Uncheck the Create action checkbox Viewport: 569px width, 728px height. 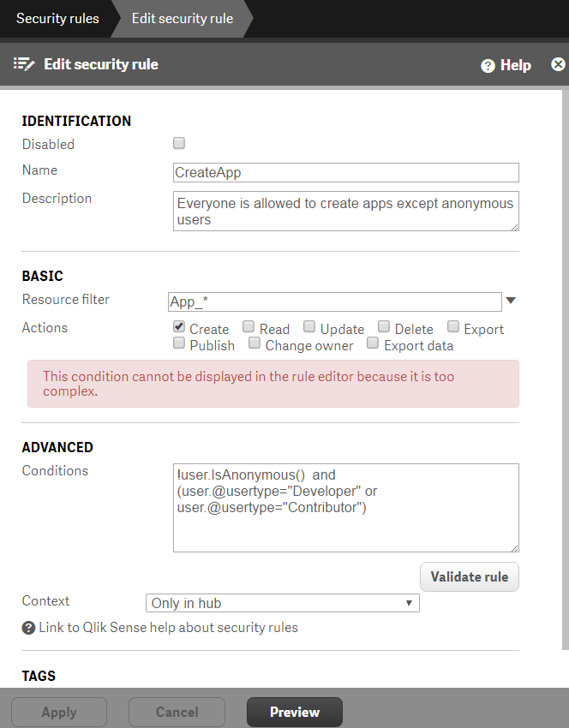[x=179, y=326]
